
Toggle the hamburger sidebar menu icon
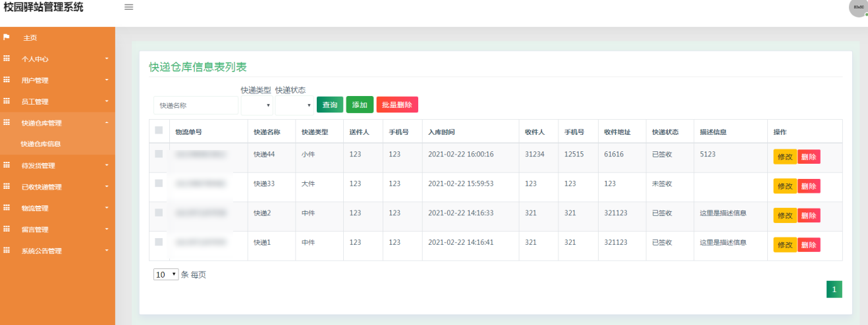pos(129,7)
